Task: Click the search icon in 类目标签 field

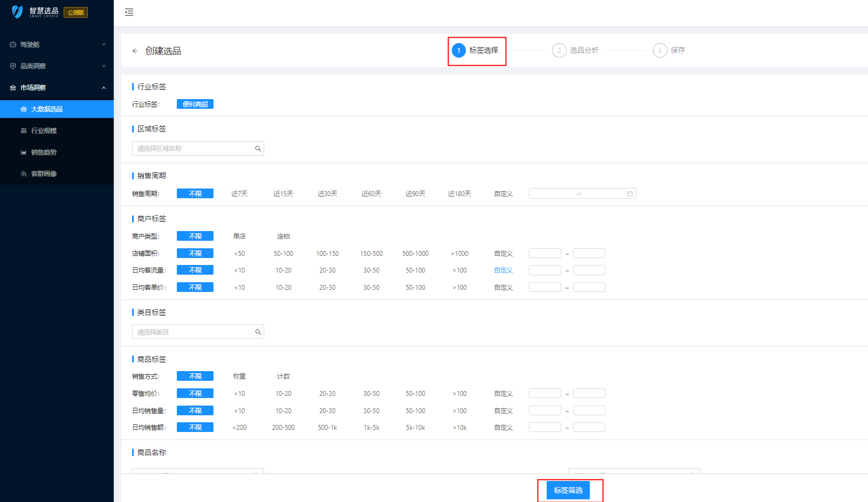Action: [x=258, y=332]
